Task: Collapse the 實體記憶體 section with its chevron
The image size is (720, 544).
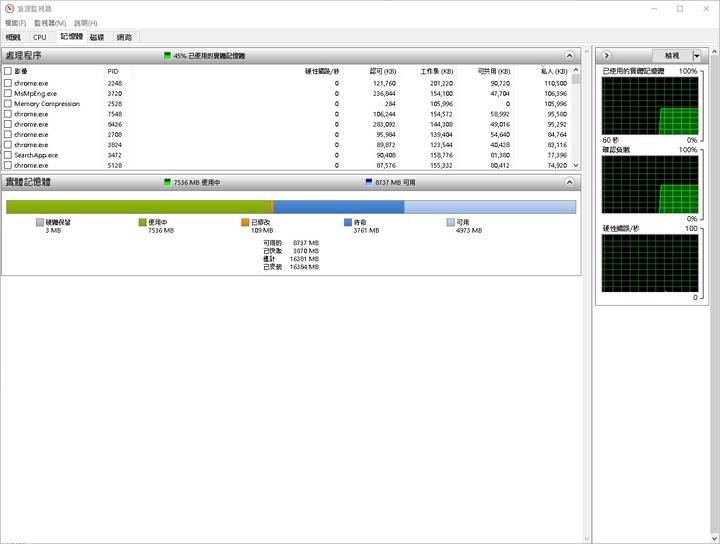Action: [569, 182]
